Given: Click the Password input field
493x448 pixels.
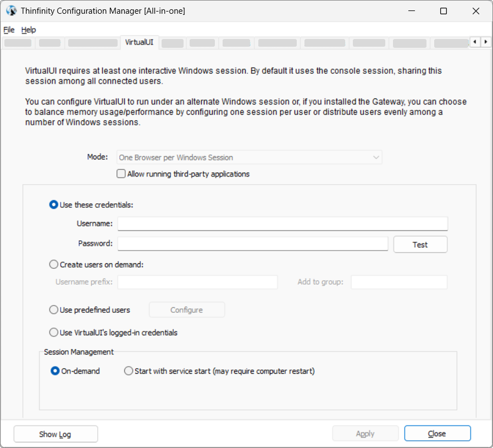Looking at the screenshot, I should click(x=253, y=244).
